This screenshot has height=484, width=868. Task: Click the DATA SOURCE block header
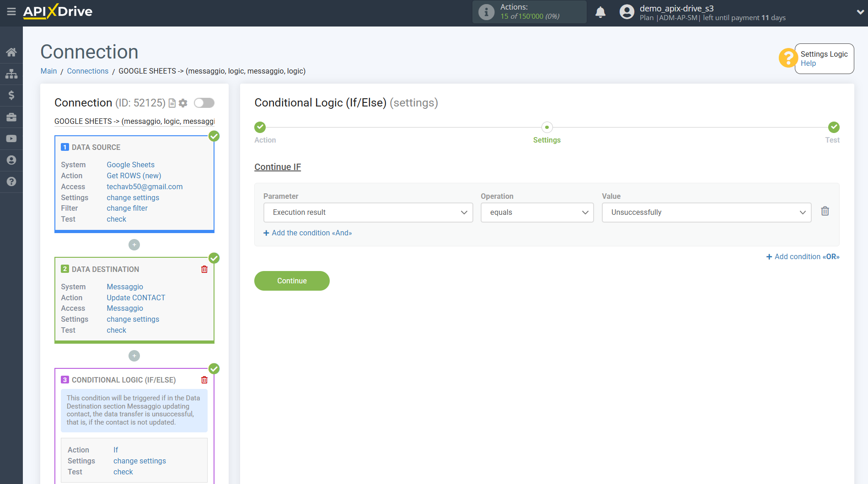click(x=96, y=147)
